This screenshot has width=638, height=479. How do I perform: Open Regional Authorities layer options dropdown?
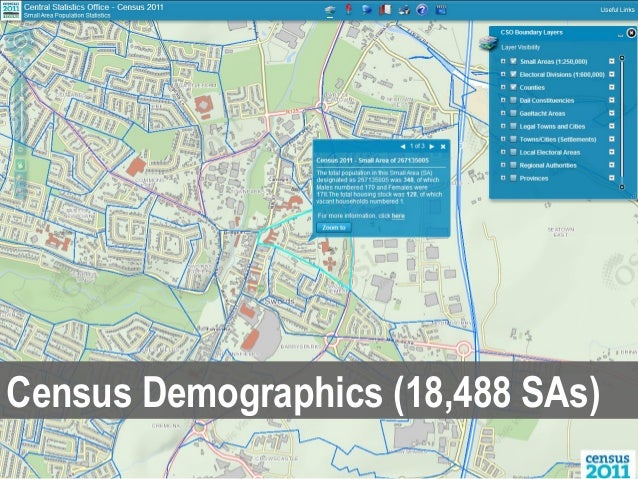pos(612,165)
